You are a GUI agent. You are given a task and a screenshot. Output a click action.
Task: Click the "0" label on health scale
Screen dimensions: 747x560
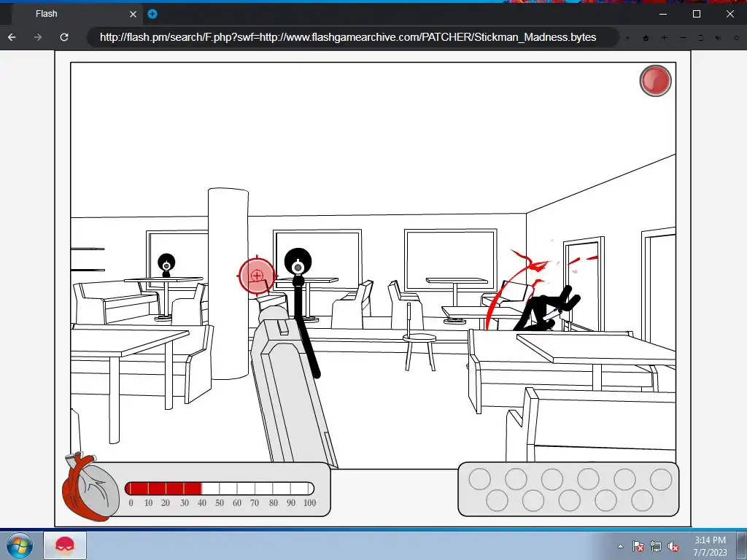tap(131, 503)
